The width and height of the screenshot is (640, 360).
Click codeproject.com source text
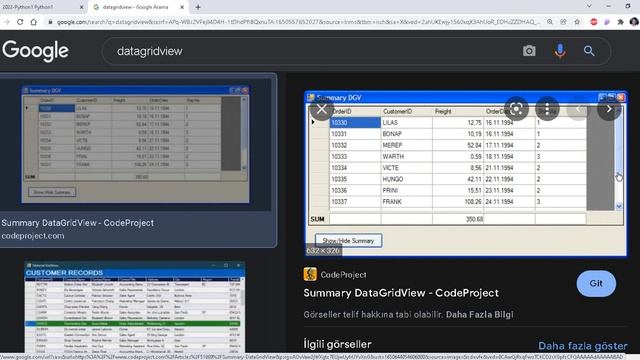[x=33, y=236]
